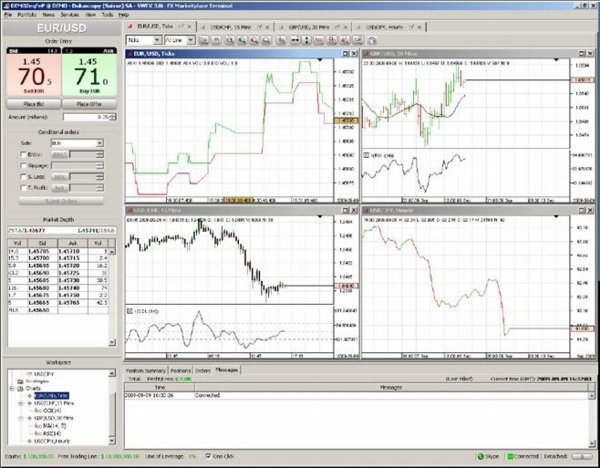Open the Ticks period dropdown
The image size is (600, 468).
157,40
